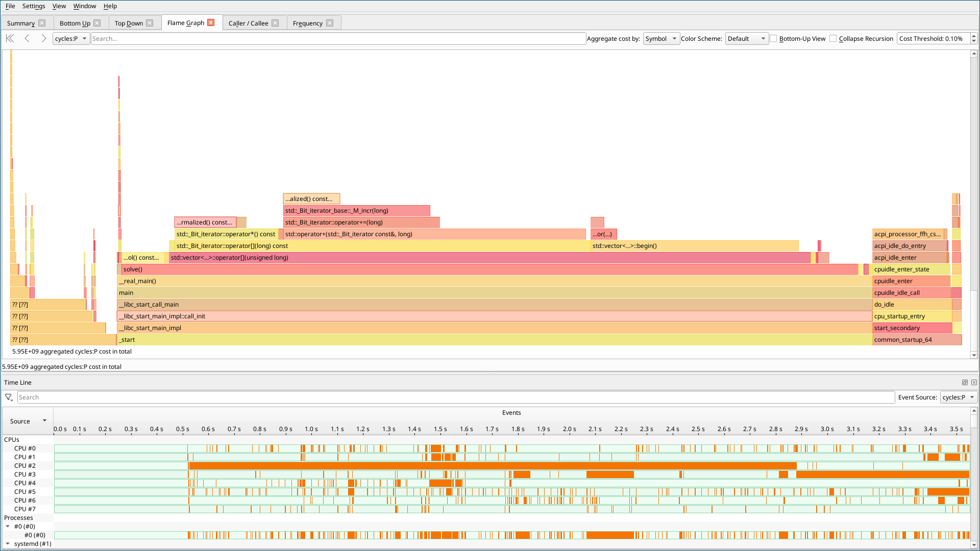
Task: Open the Color Scheme Default dropdown
Action: [x=746, y=39]
